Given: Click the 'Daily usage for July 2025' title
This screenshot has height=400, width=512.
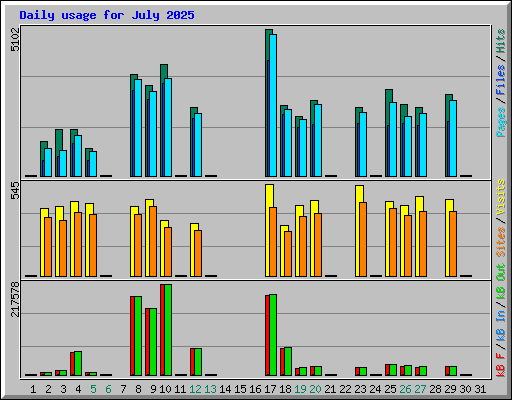Looking at the screenshot, I should 107,15.
